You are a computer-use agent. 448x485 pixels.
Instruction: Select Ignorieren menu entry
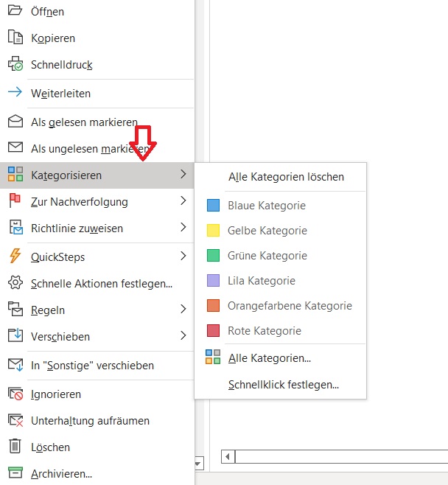click(97, 394)
